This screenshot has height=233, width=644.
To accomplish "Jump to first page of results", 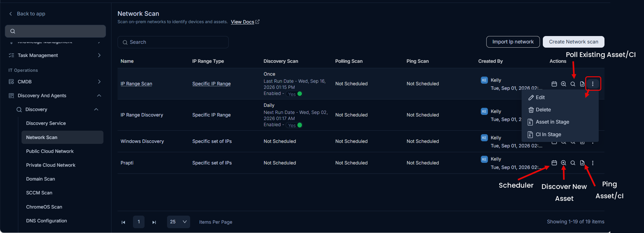I will tap(123, 222).
